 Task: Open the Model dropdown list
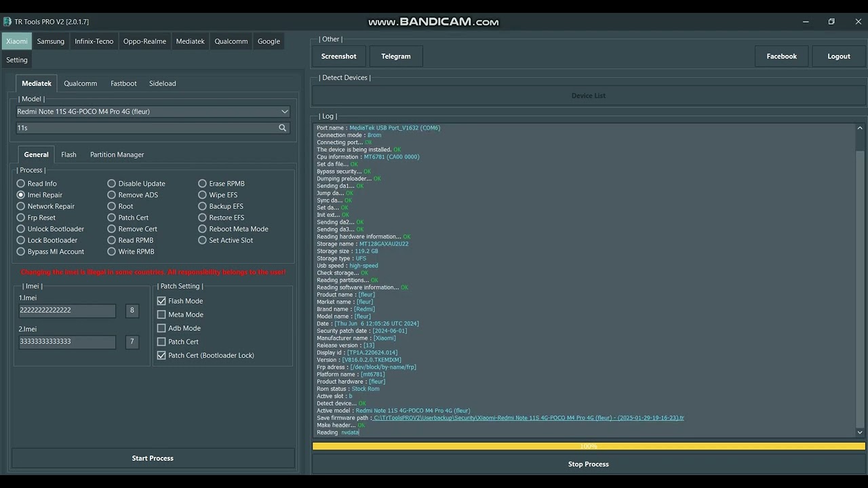[153, 112]
